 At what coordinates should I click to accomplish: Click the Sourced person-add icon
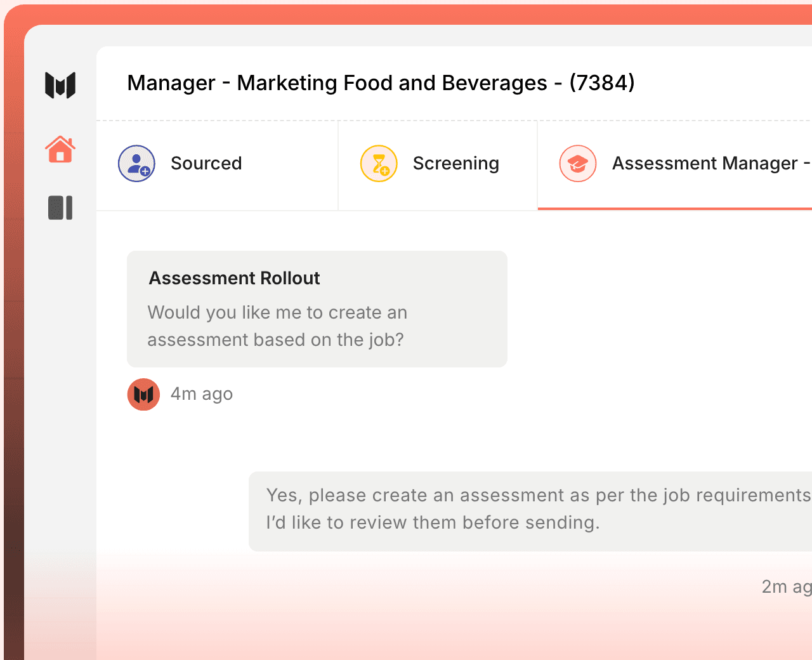(136, 164)
